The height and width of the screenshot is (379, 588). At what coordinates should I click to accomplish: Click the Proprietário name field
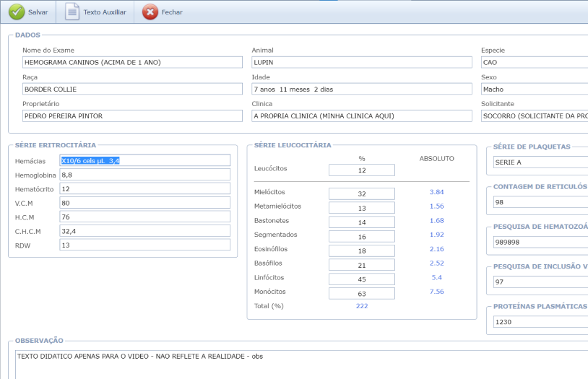coord(132,116)
